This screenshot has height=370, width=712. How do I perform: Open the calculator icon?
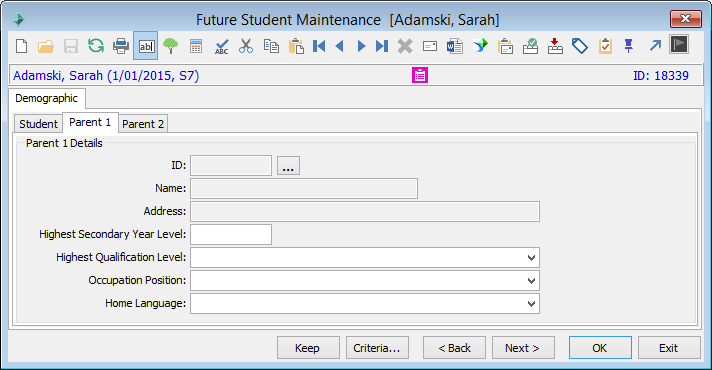[196, 46]
